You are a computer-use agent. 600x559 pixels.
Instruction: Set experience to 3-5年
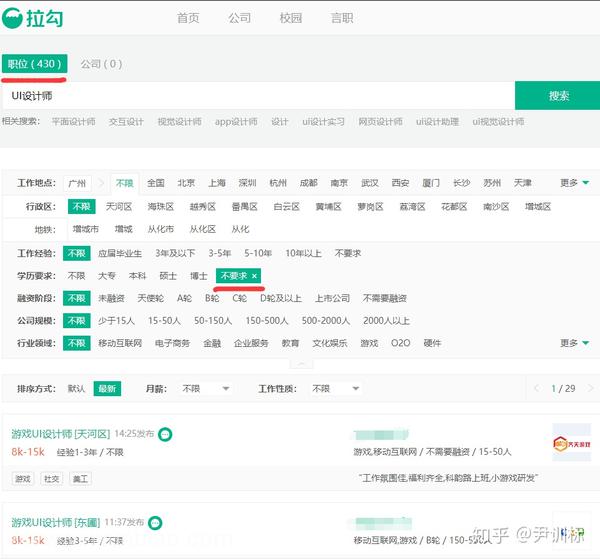(220, 253)
